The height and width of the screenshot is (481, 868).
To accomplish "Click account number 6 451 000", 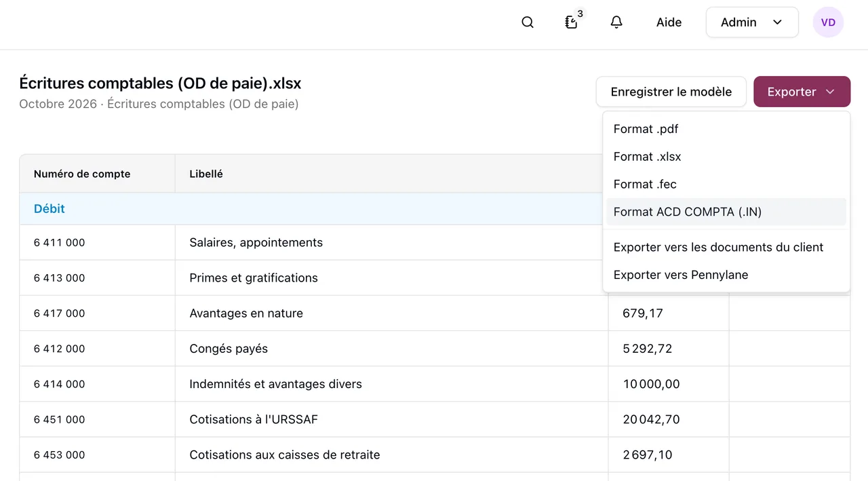I will (60, 419).
